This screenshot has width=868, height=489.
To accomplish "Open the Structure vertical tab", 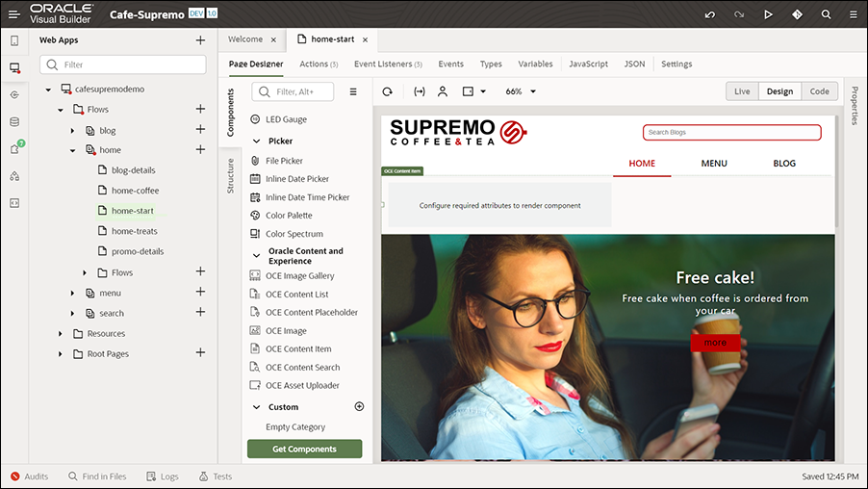I will pyautogui.click(x=230, y=176).
